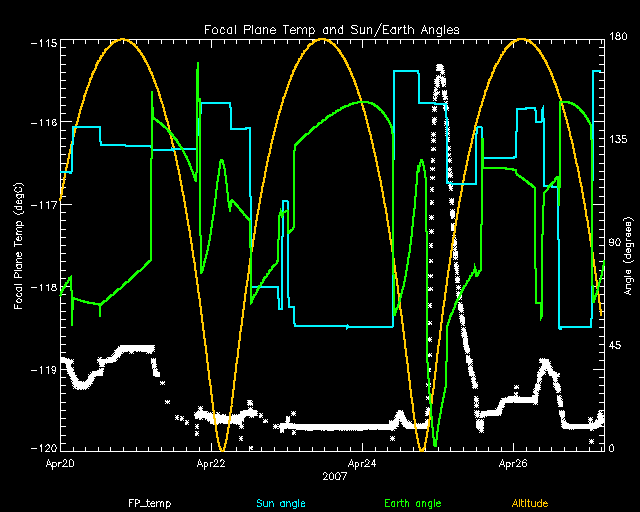Select the FP_temp legend label
The image size is (640, 512).
[149, 503]
